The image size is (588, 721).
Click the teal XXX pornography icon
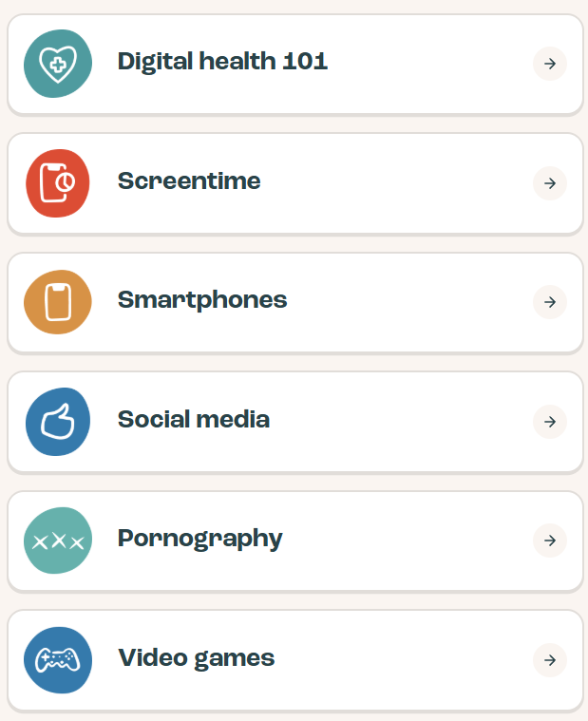[x=58, y=541]
